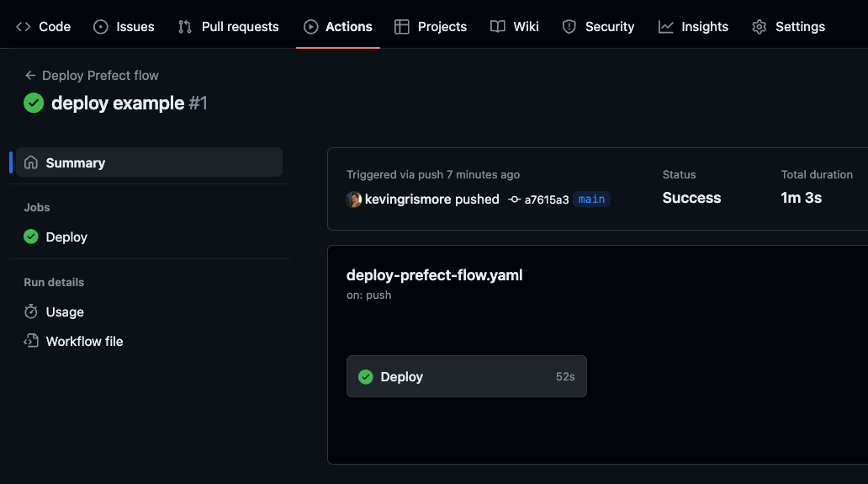The height and width of the screenshot is (484, 868).
Task: Open the Deploy job card in graph
Action: [467, 376]
